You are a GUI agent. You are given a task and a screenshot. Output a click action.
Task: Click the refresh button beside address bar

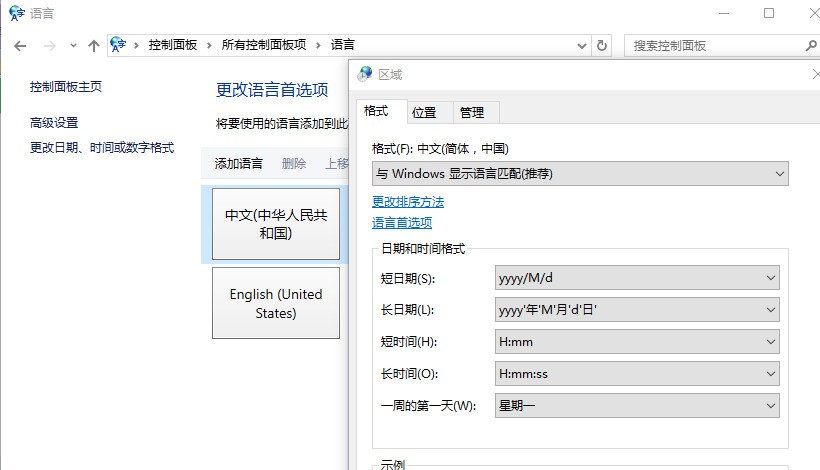601,45
